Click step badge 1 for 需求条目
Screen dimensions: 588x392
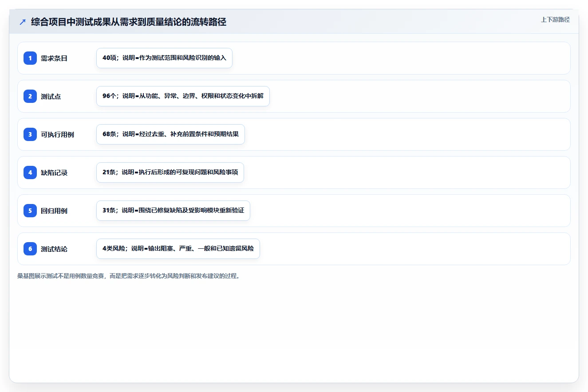click(x=30, y=58)
